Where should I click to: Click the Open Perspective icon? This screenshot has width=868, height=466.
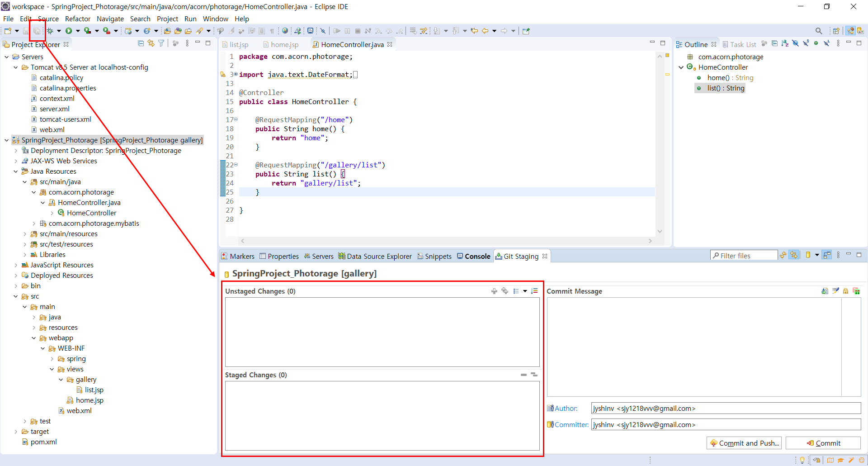click(836, 31)
